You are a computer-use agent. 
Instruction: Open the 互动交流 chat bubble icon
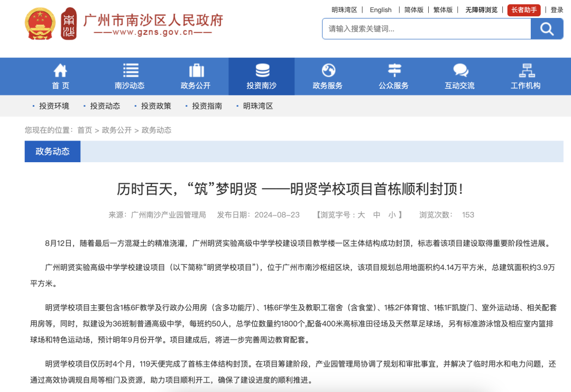pyautogui.click(x=460, y=70)
